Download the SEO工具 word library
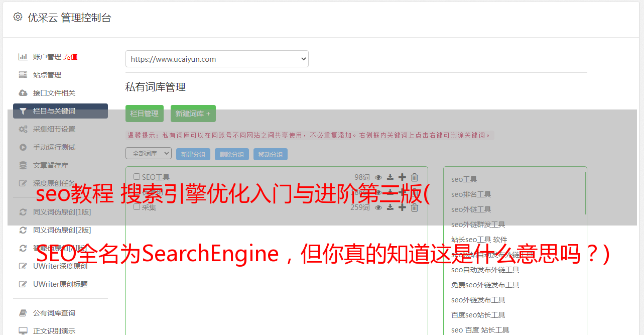 [390, 177]
